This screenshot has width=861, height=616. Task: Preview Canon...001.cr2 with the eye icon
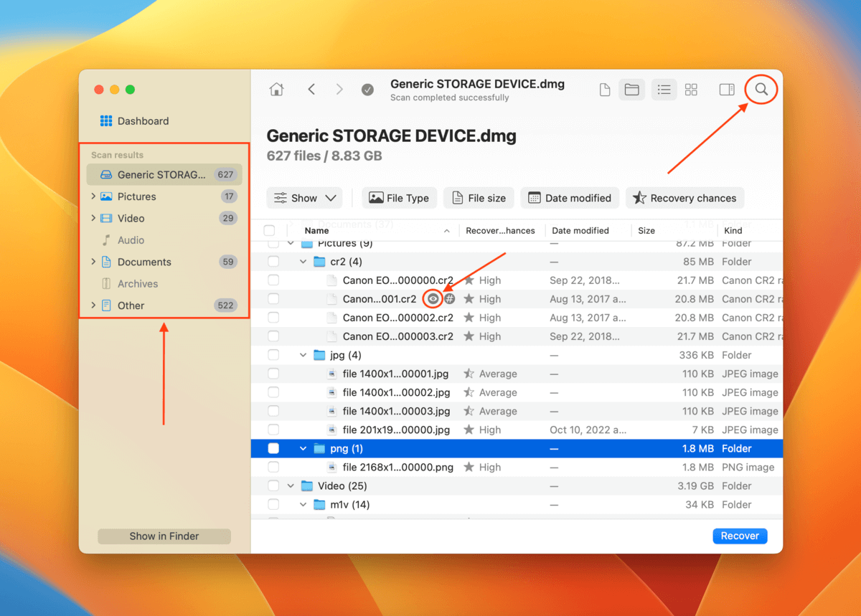point(433,299)
